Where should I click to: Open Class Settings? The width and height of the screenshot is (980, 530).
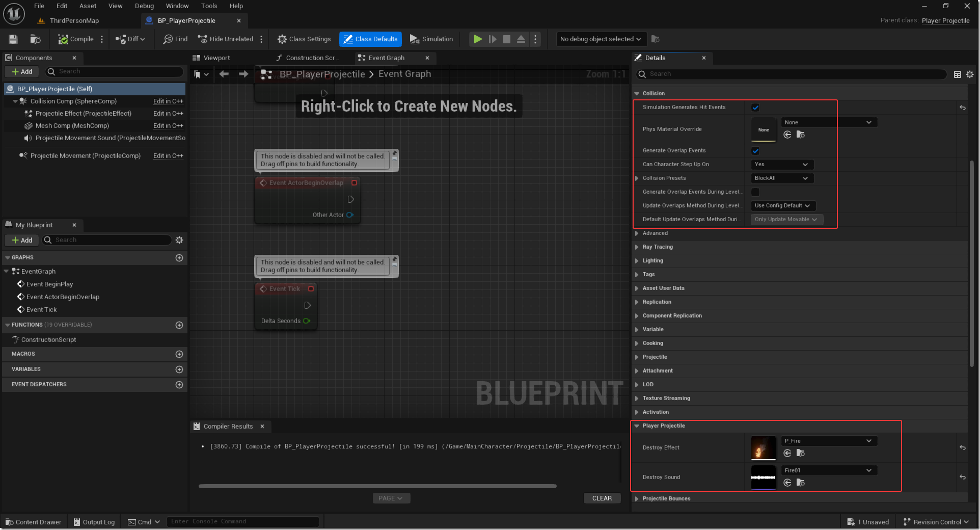tap(304, 39)
